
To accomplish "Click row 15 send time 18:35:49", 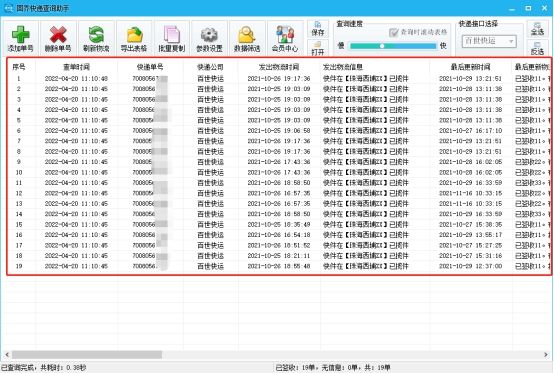I will (279, 224).
